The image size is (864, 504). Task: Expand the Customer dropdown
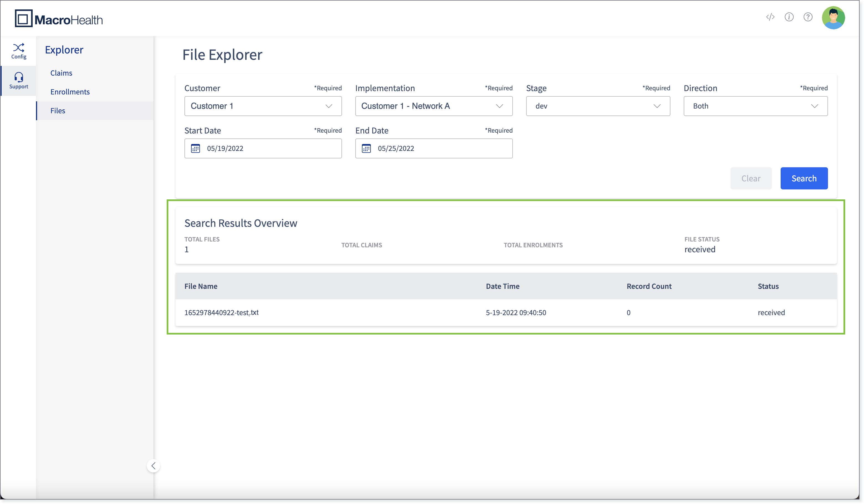(263, 106)
